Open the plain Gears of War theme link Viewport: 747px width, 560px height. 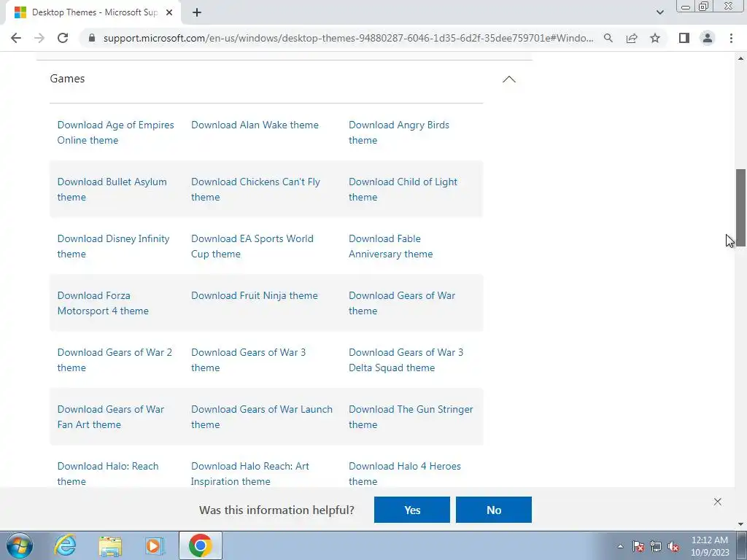click(402, 303)
